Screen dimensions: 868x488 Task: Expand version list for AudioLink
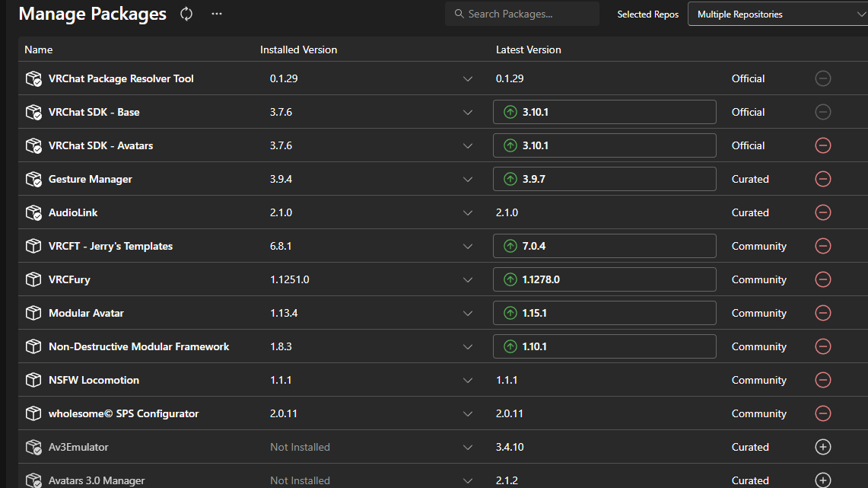click(468, 213)
